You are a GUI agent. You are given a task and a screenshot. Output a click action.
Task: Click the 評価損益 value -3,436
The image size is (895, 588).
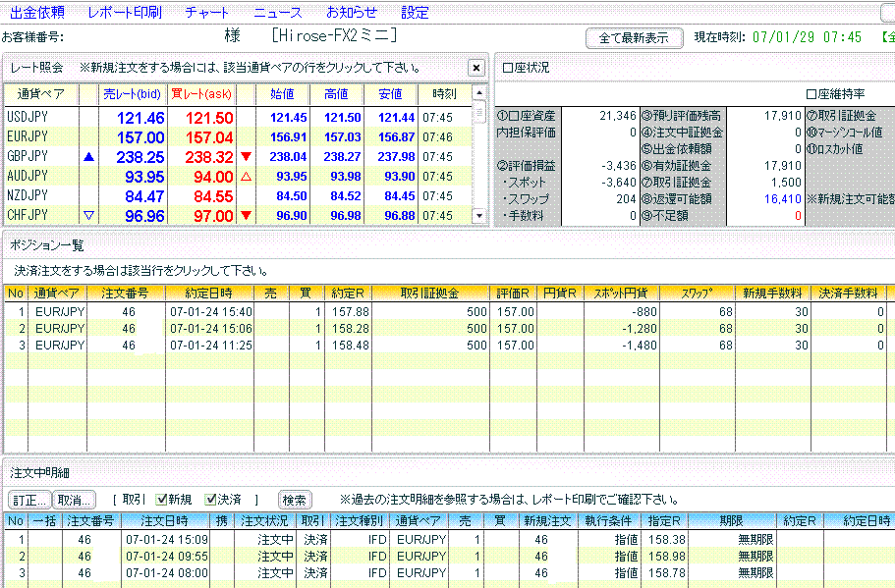click(x=619, y=166)
